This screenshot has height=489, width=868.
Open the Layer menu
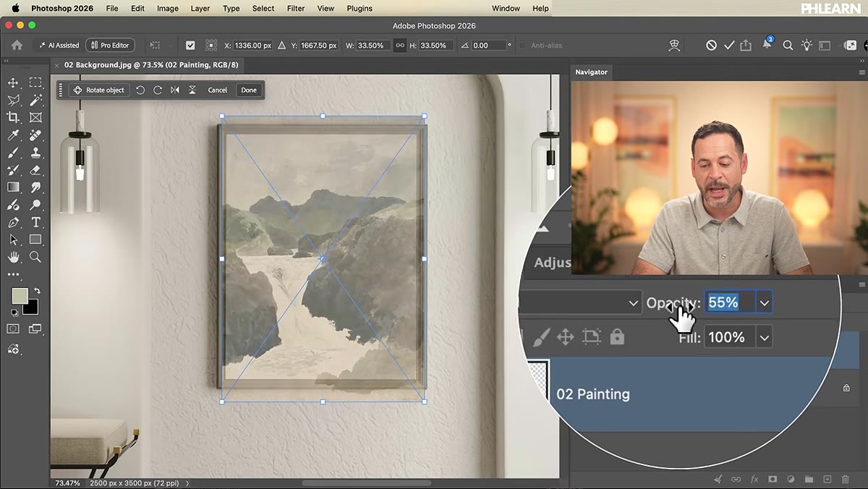click(200, 9)
